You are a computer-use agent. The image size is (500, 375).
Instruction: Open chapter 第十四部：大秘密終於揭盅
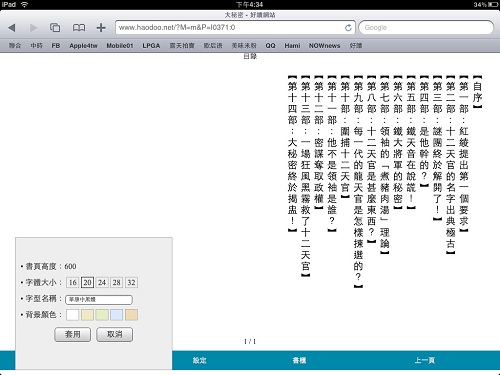pyautogui.click(x=292, y=154)
